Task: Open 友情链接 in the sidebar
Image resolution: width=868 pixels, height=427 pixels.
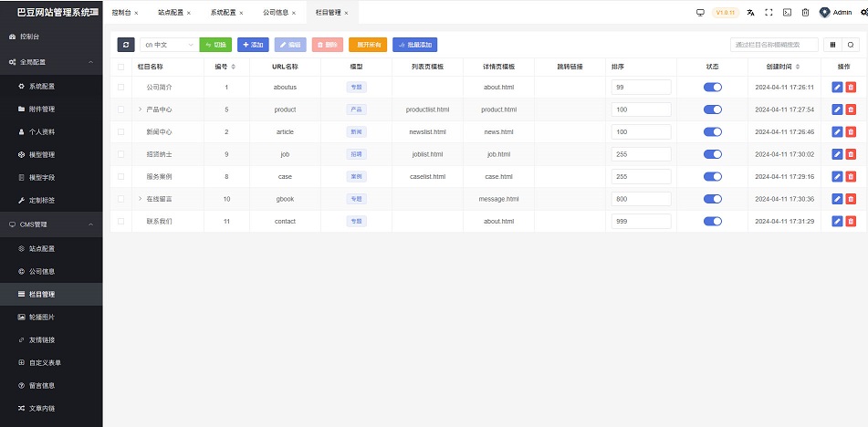Action: coord(51,340)
